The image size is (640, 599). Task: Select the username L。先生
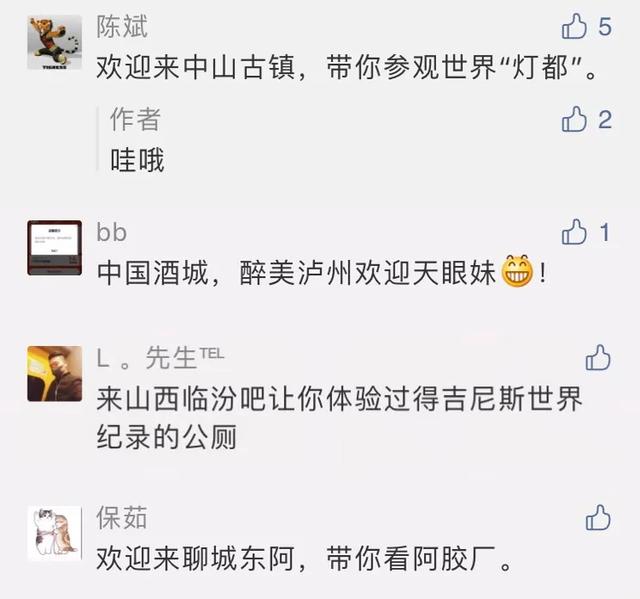pyautogui.click(x=160, y=358)
